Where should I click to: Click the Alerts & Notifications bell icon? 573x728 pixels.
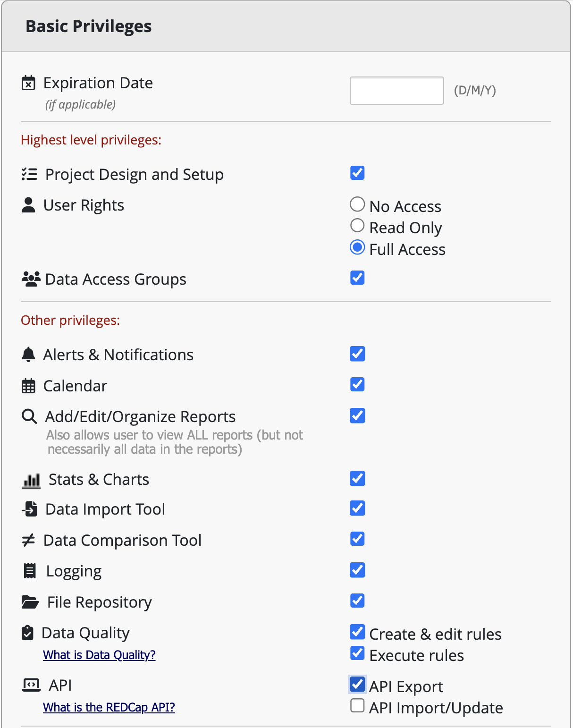point(28,355)
